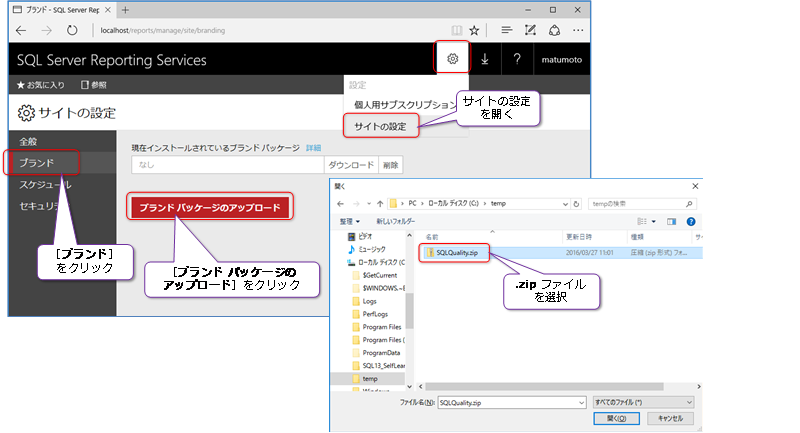Select 個人用サブスクリプション menu entry
The width and height of the screenshot is (800, 433).
click(x=405, y=105)
